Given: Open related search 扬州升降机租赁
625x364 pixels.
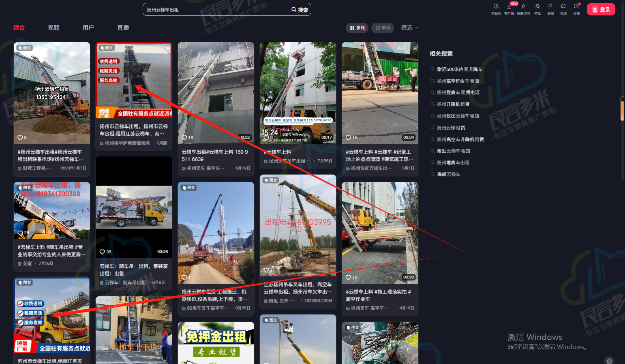Looking at the screenshot, I should (x=453, y=104).
